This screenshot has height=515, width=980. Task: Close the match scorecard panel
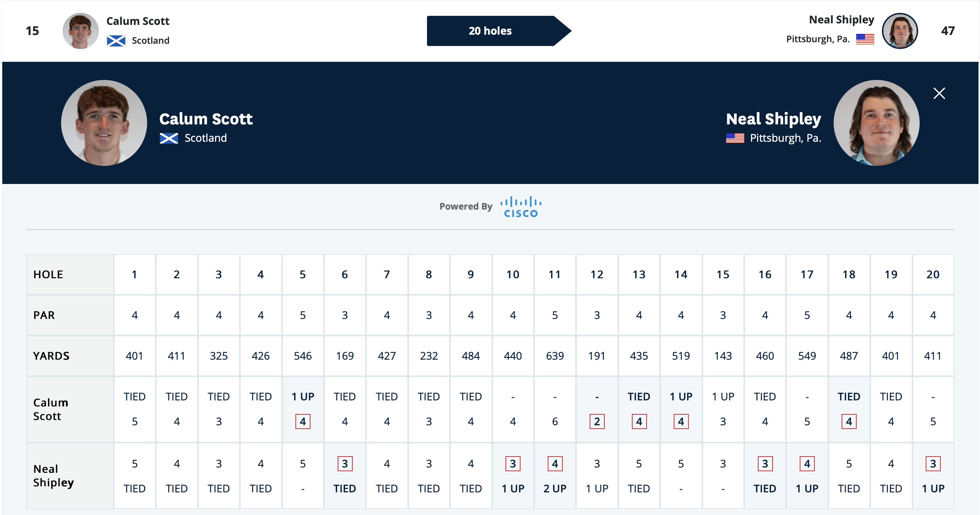[939, 93]
